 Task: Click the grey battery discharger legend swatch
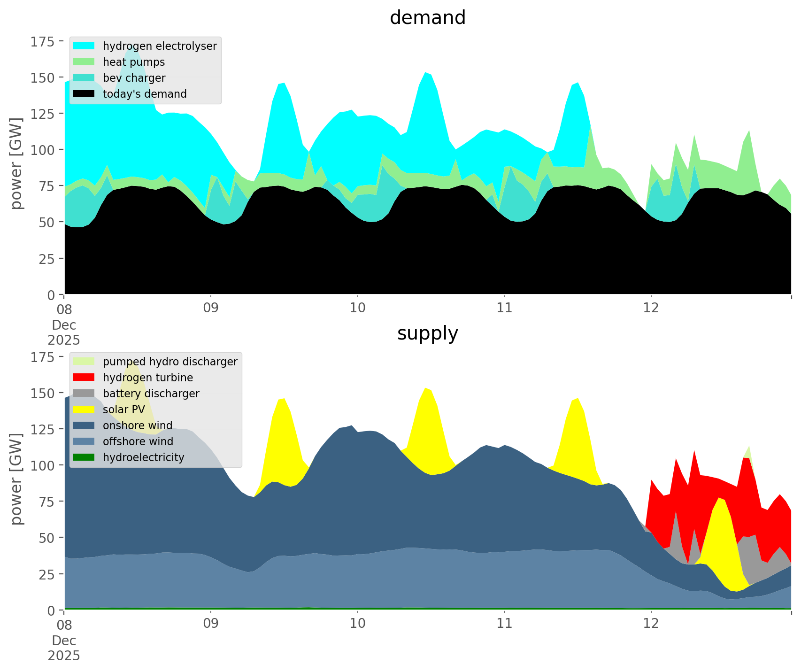click(x=84, y=394)
